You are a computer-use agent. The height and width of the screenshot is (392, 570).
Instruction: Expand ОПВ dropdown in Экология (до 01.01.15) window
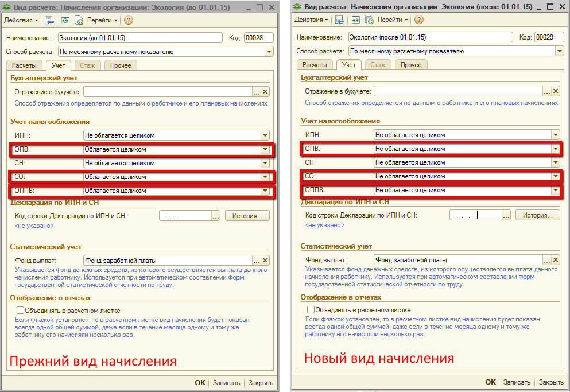tap(265, 149)
